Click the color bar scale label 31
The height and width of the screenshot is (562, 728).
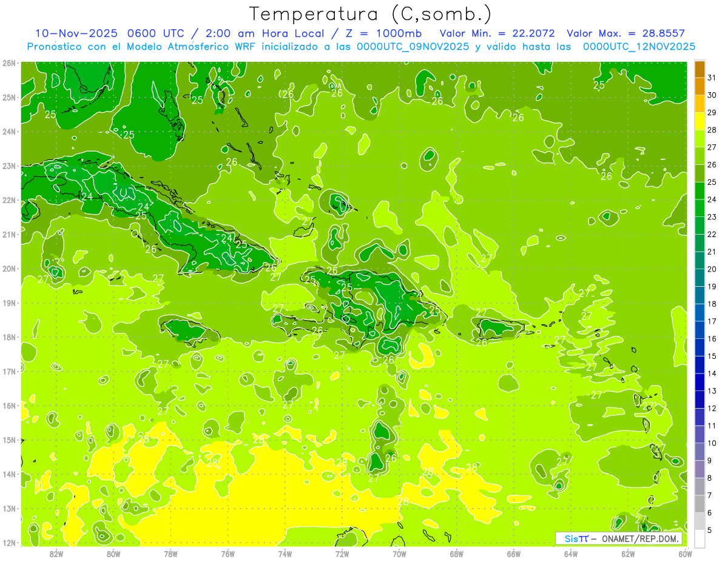pyautogui.click(x=712, y=78)
